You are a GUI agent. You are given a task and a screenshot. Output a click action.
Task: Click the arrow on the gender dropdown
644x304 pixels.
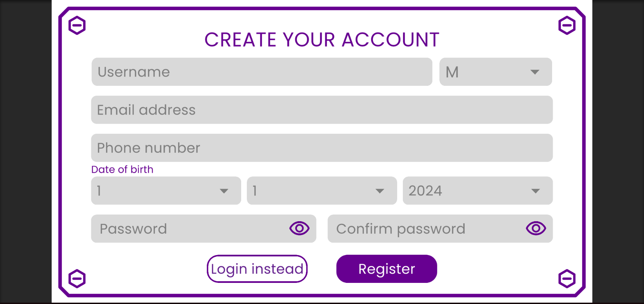pyautogui.click(x=535, y=72)
